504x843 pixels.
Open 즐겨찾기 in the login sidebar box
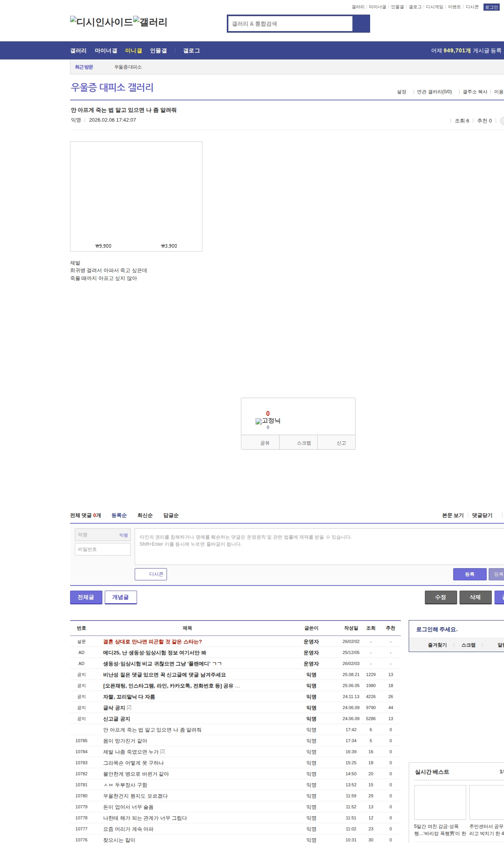pyautogui.click(x=437, y=645)
